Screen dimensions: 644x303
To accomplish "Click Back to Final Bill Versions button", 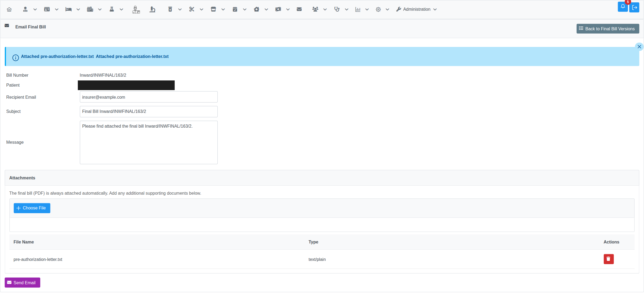I will coord(608,29).
